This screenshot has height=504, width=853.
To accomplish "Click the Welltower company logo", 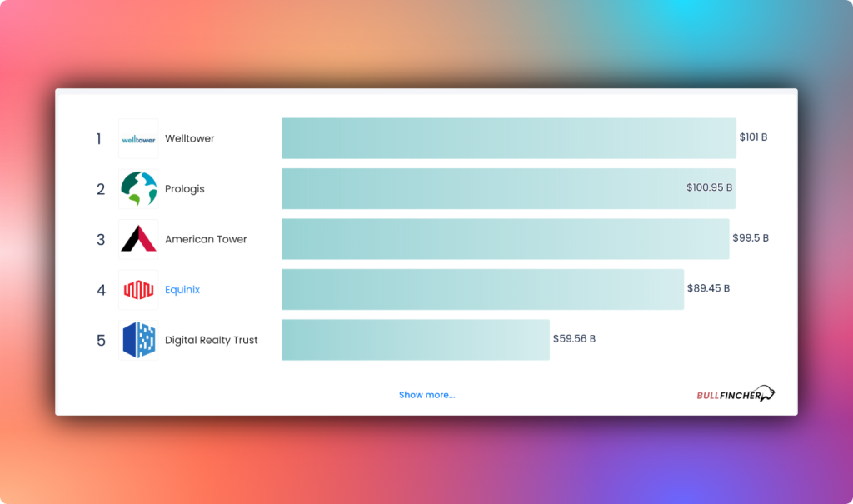I will coord(139,139).
